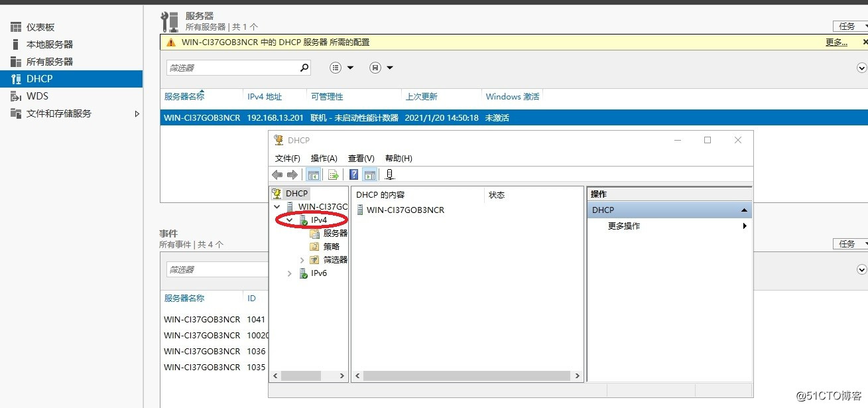Toggle show/hide console tree toolbar icon
The width and height of the screenshot is (868, 408).
pos(314,174)
